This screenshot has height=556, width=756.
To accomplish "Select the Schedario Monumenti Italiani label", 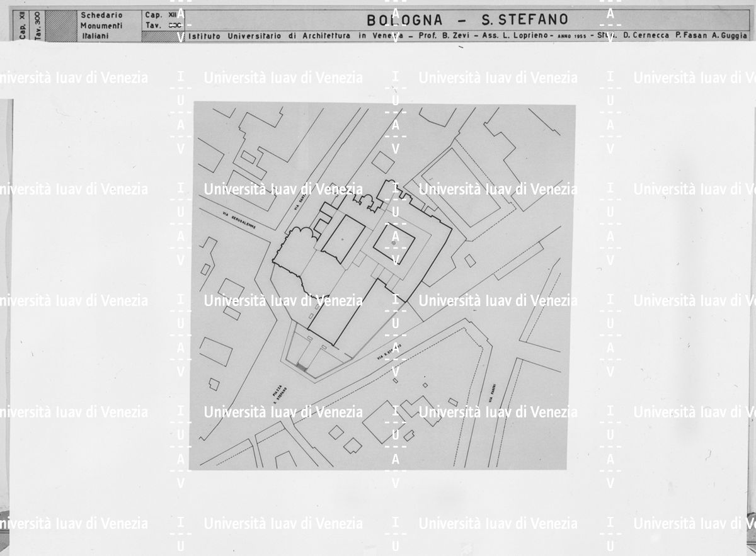I will [x=101, y=25].
